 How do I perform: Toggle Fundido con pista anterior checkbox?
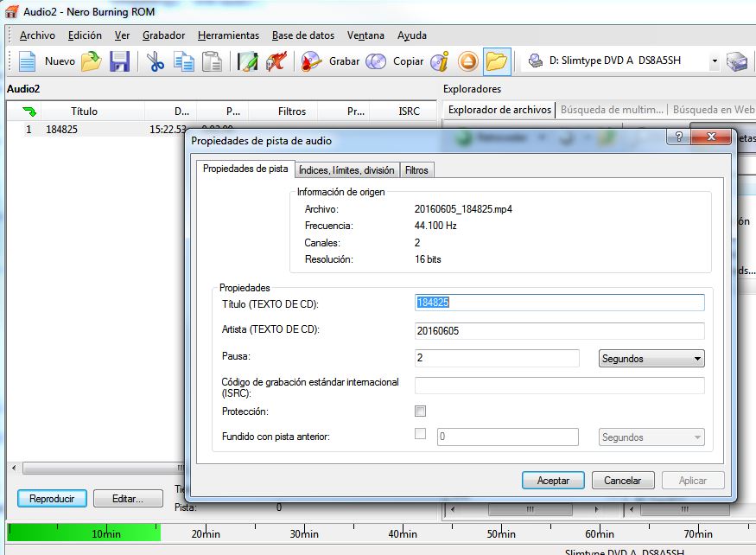(x=421, y=433)
